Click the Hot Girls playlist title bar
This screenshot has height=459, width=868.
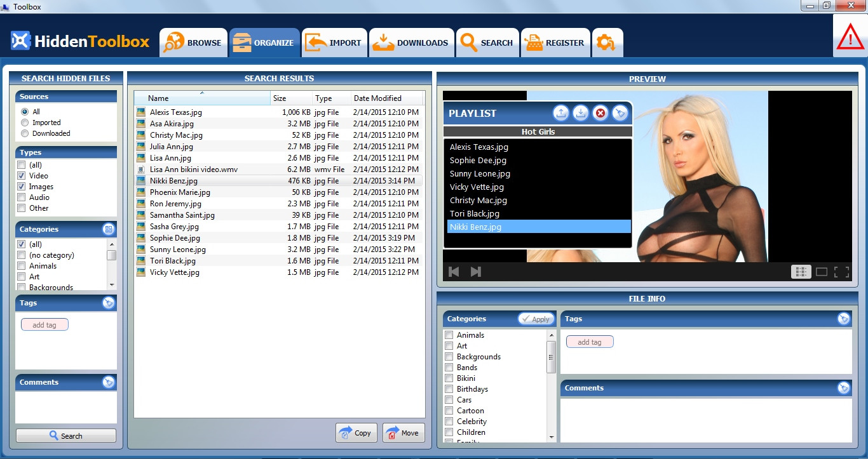click(538, 131)
